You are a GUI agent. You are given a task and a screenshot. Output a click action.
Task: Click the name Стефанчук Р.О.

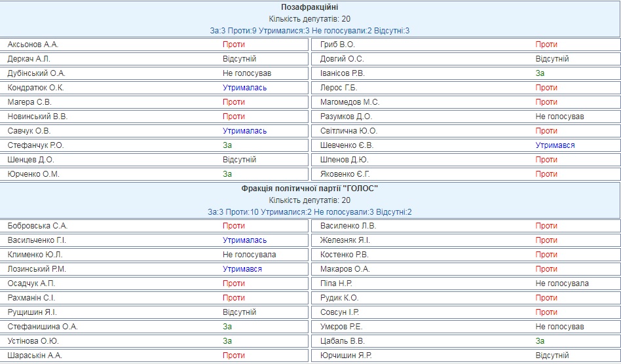click(35, 145)
